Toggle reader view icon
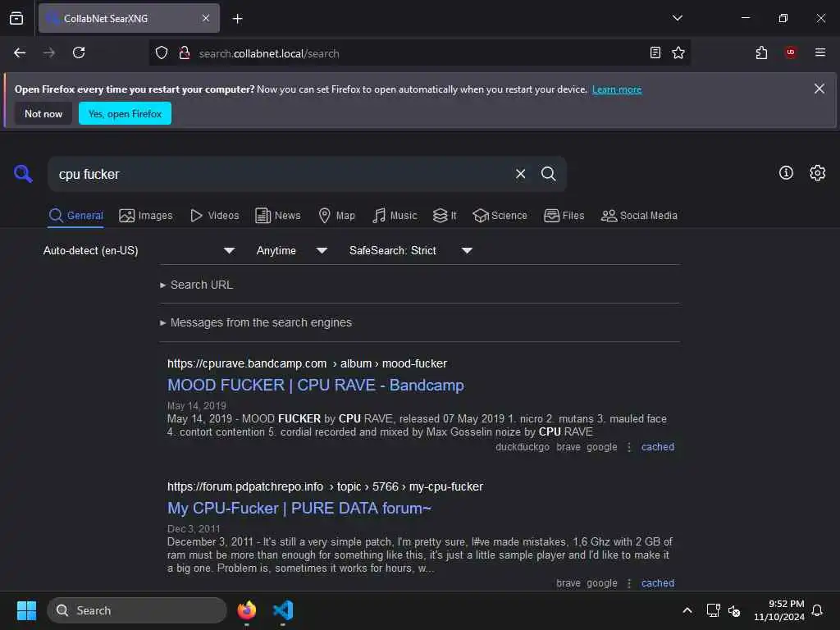This screenshot has width=840, height=630. (x=655, y=52)
